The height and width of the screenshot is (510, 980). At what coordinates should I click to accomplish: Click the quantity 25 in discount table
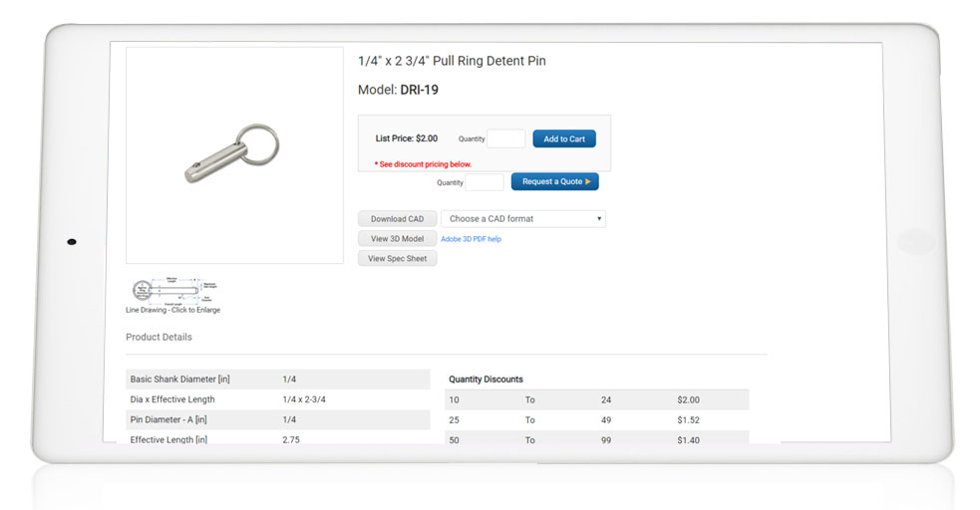pyautogui.click(x=454, y=420)
